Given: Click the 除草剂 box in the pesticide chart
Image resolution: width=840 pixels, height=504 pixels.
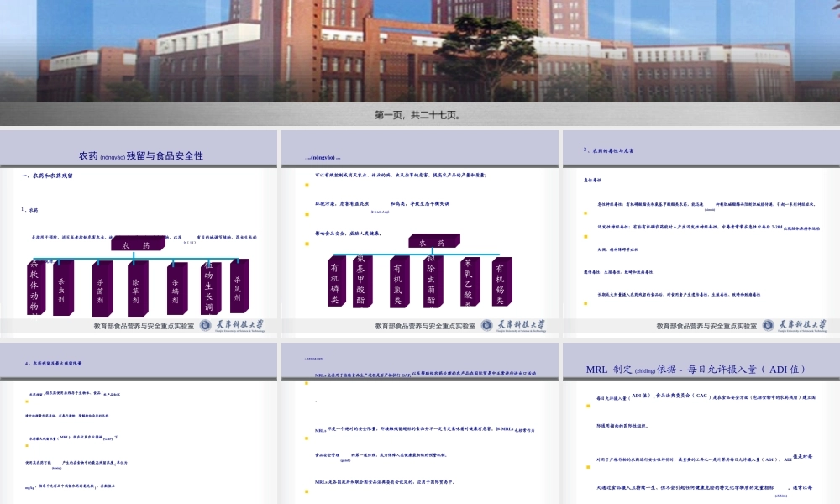Looking at the screenshot, I should click(134, 289).
